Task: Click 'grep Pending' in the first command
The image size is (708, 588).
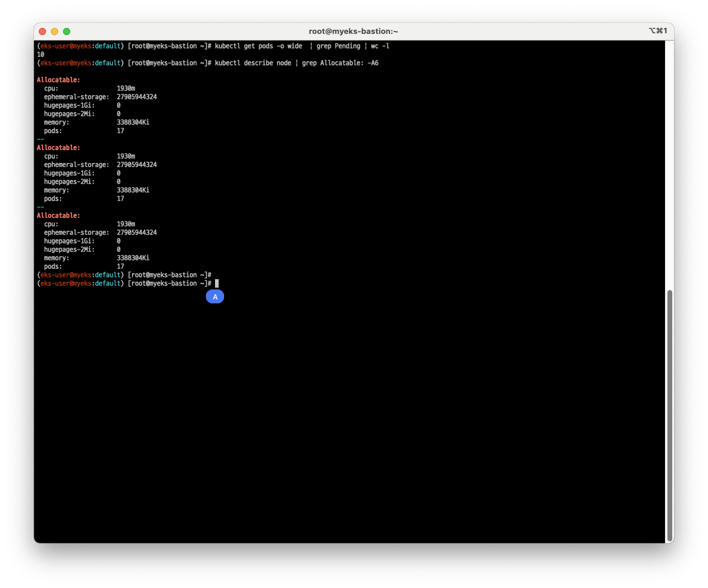Action: (338, 46)
